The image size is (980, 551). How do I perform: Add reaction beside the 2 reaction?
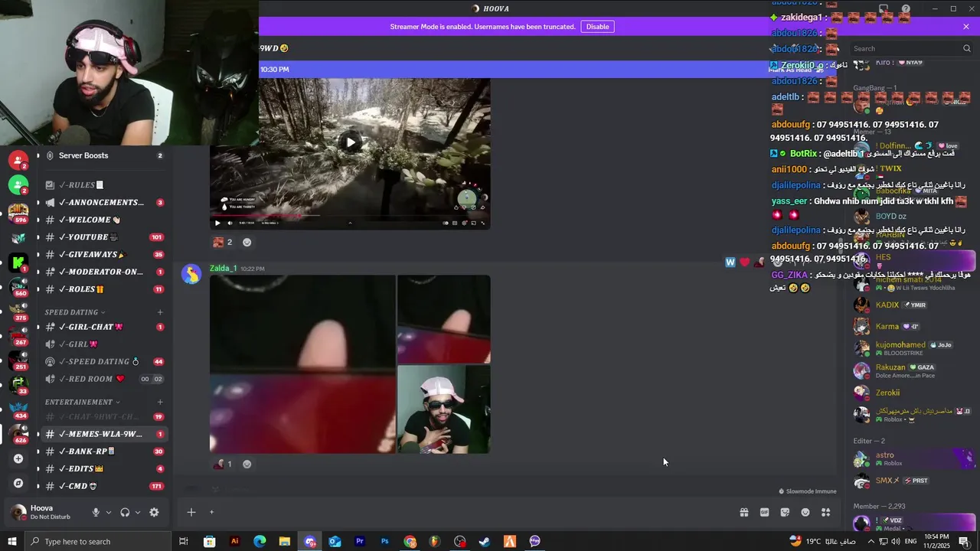(x=247, y=242)
